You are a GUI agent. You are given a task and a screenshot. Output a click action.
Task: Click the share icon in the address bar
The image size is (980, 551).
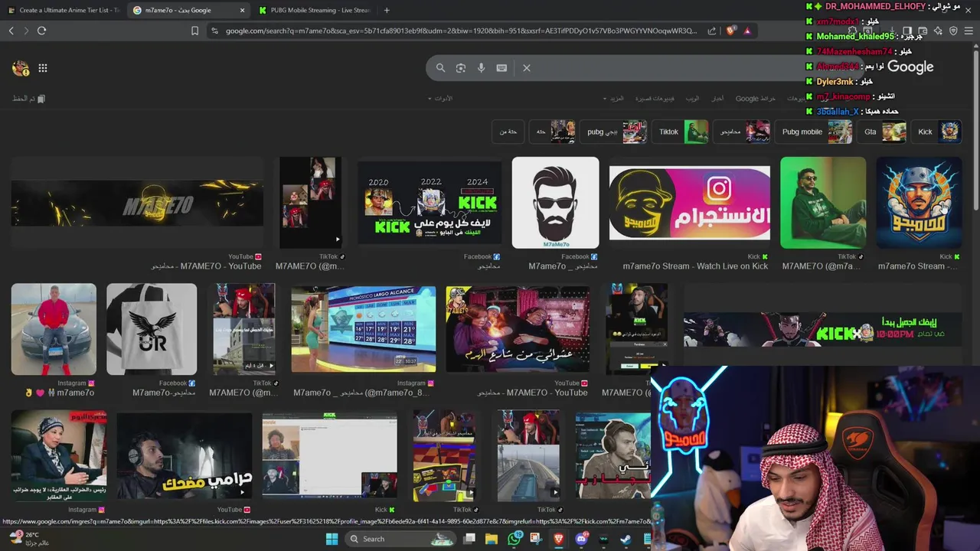[x=712, y=31]
